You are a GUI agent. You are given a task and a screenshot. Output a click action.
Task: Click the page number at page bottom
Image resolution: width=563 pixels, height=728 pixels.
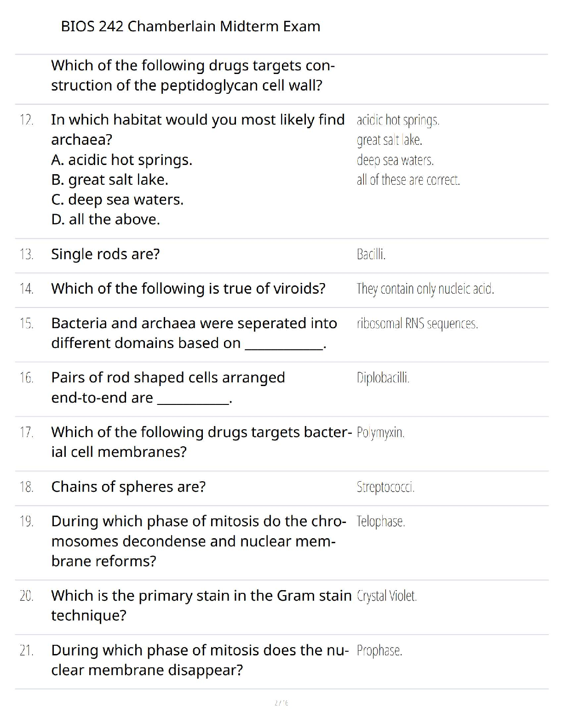coord(281,703)
